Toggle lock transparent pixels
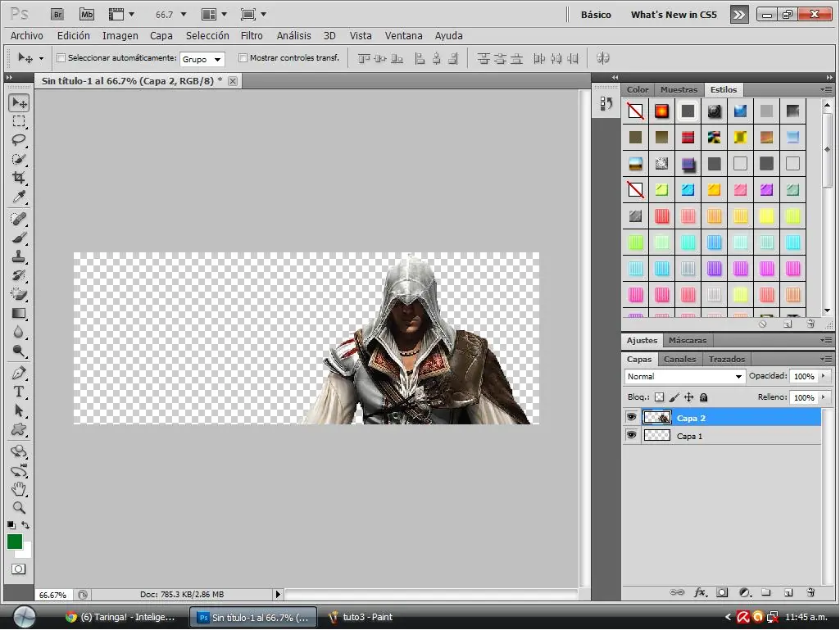Image resolution: width=840 pixels, height=630 pixels. 660,397
